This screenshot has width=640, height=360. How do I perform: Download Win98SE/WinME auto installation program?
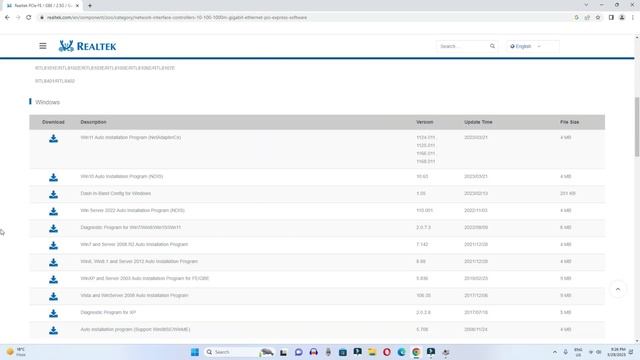(x=53, y=331)
